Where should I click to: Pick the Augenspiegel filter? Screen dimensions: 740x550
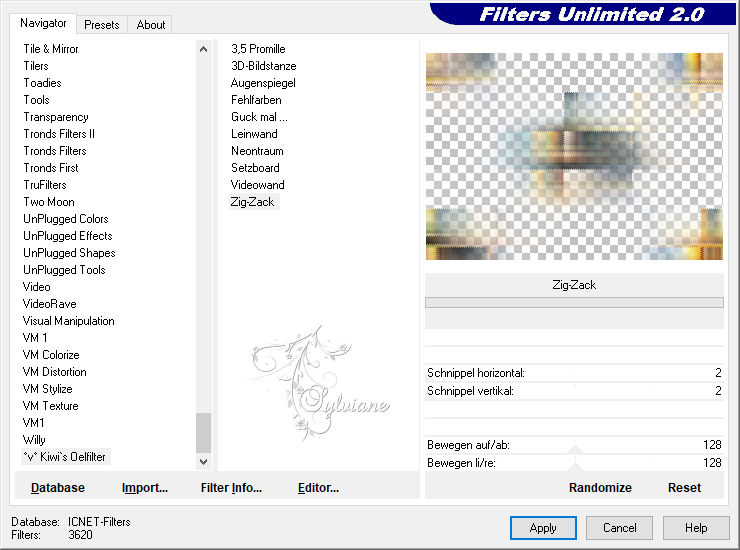click(x=263, y=83)
